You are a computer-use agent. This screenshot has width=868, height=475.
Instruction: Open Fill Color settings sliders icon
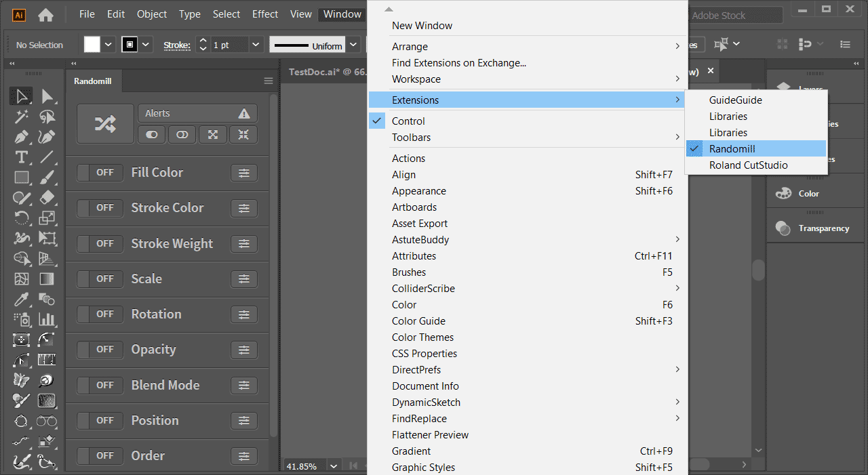243,173
